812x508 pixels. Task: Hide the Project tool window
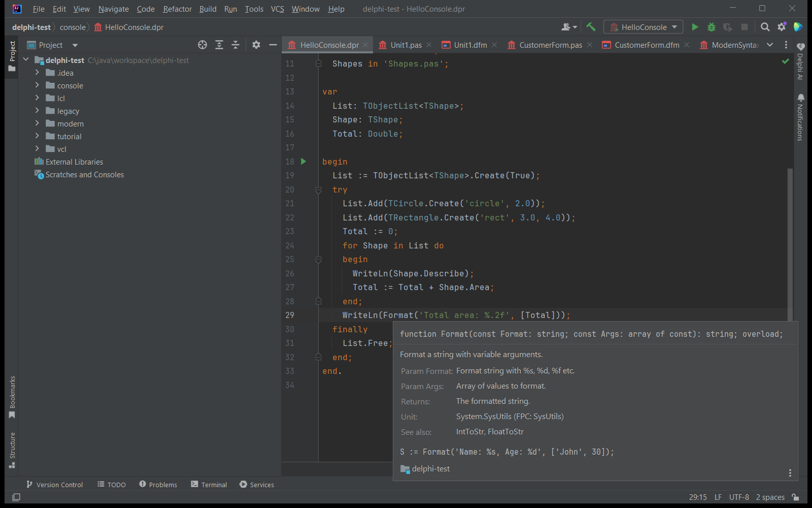click(273, 45)
